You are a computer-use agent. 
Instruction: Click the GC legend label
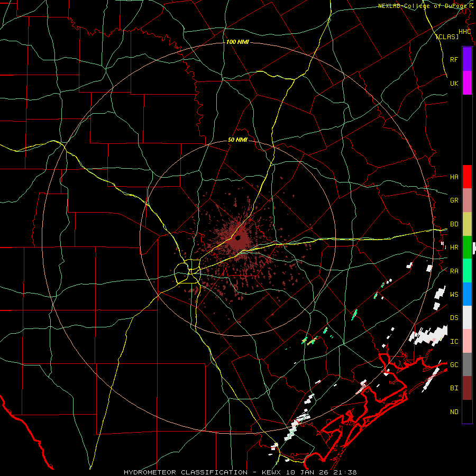[454, 364]
